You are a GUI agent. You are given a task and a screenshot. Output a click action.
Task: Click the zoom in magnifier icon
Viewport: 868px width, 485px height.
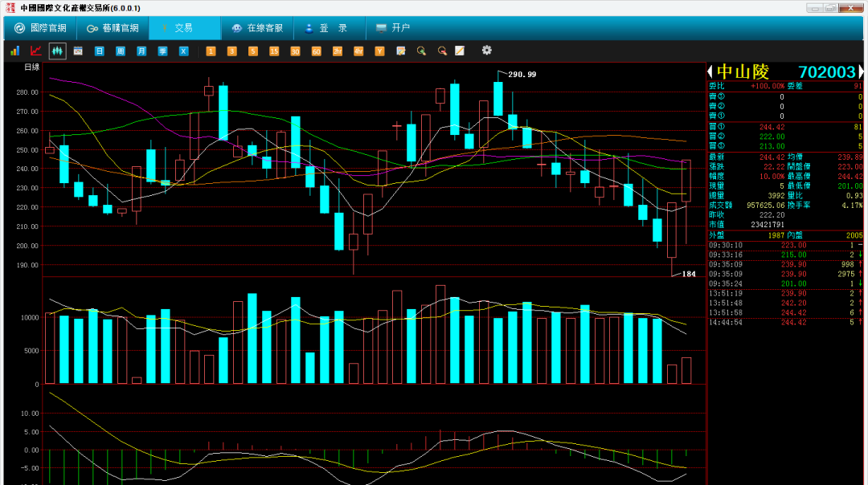421,51
